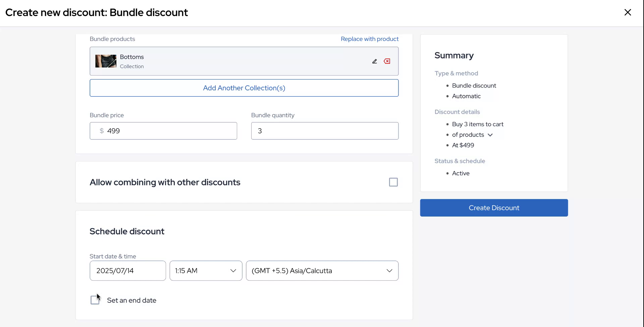Click the Bottoms collection thumbnail image

point(106,61)
